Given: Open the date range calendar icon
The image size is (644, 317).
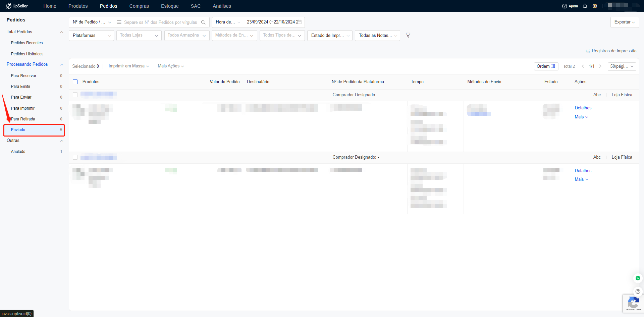Looking at the screenshot, I should coord(300,22).
